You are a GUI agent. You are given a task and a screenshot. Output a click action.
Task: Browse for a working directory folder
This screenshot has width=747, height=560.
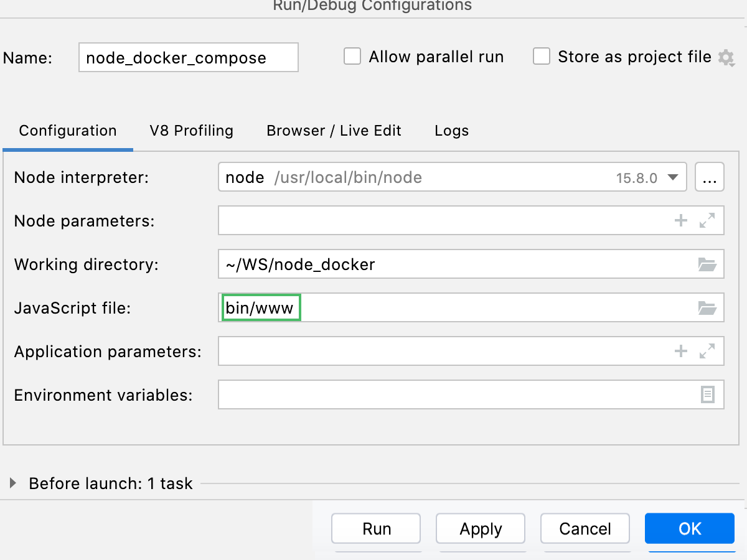coord(707,264)
